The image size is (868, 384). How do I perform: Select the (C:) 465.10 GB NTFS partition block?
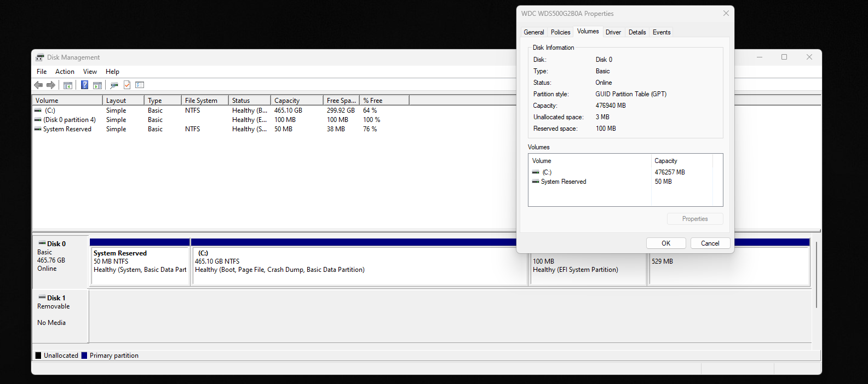[x=359, y=266]
